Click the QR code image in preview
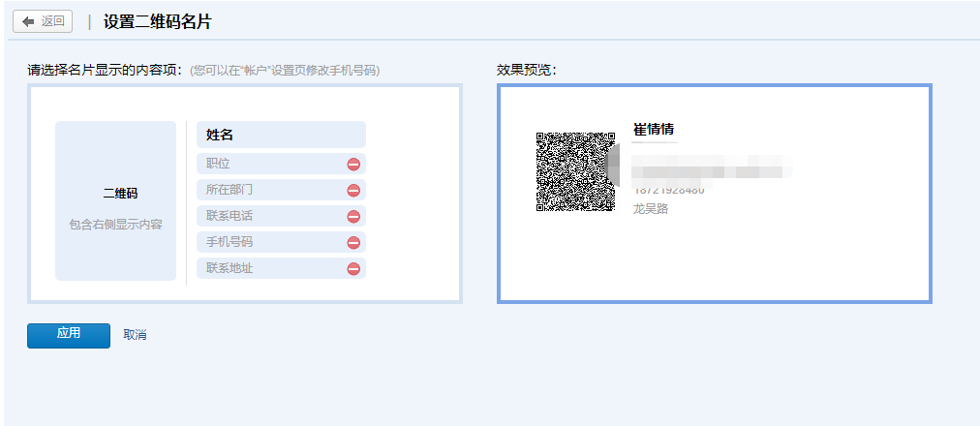Image resolution: width=980 pixels, height=426 pixels. [575, 171]
